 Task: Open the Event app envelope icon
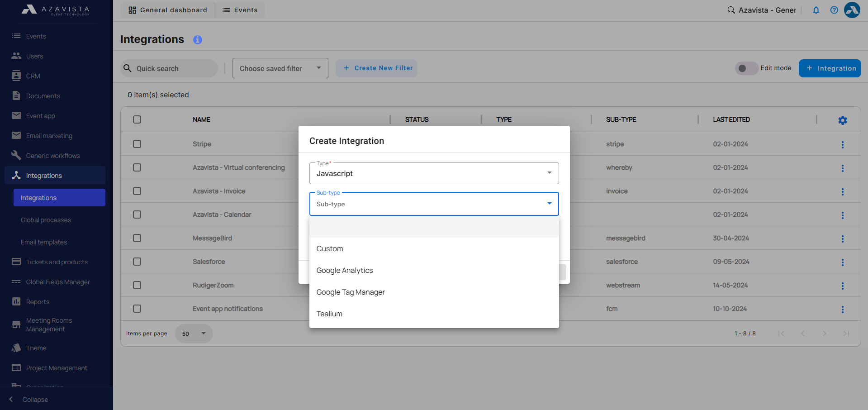coord(16,115)
